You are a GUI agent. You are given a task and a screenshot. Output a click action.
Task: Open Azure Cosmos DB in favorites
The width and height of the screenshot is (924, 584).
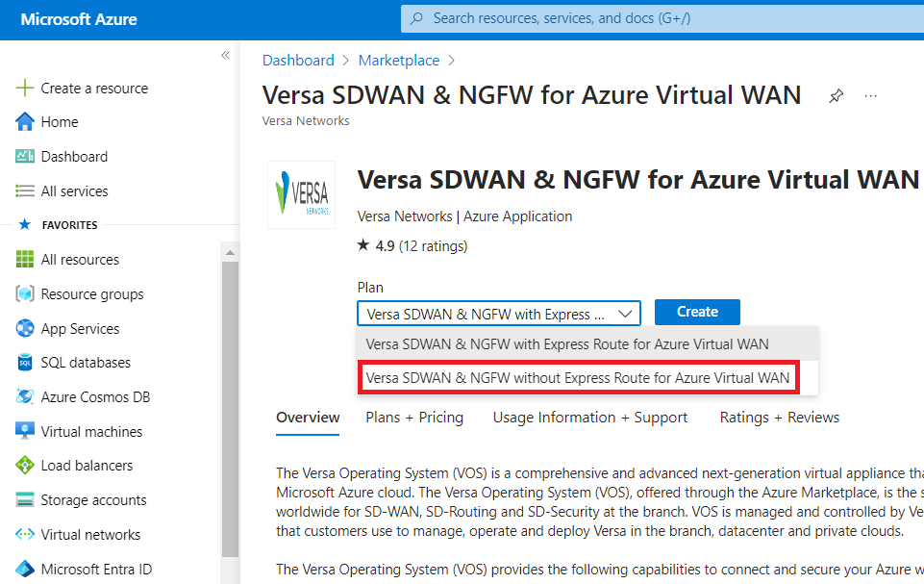(95, 397)
